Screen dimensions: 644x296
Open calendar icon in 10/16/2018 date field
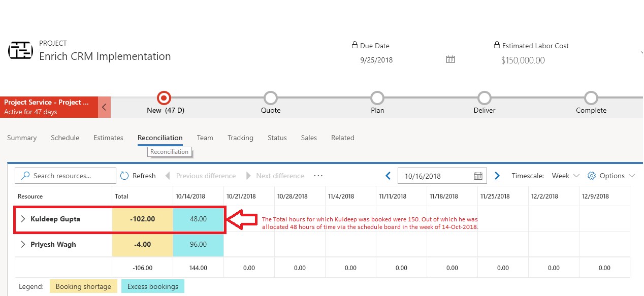(478, 176)
